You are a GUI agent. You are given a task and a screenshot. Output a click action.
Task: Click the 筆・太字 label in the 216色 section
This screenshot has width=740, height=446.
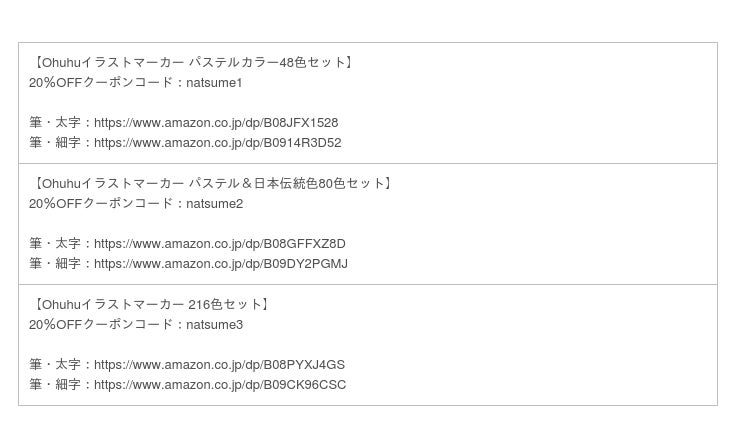coord(55,365)
